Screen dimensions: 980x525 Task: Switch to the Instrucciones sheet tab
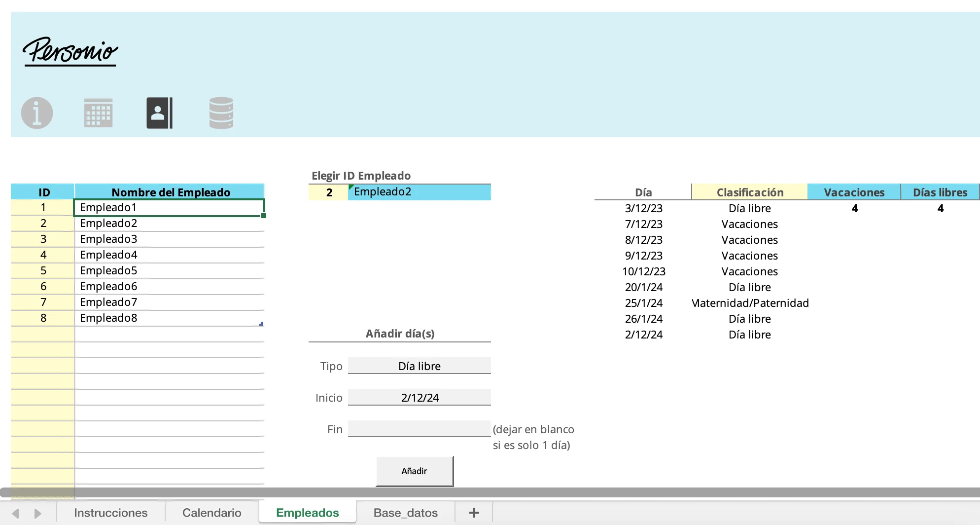(110, 513)
